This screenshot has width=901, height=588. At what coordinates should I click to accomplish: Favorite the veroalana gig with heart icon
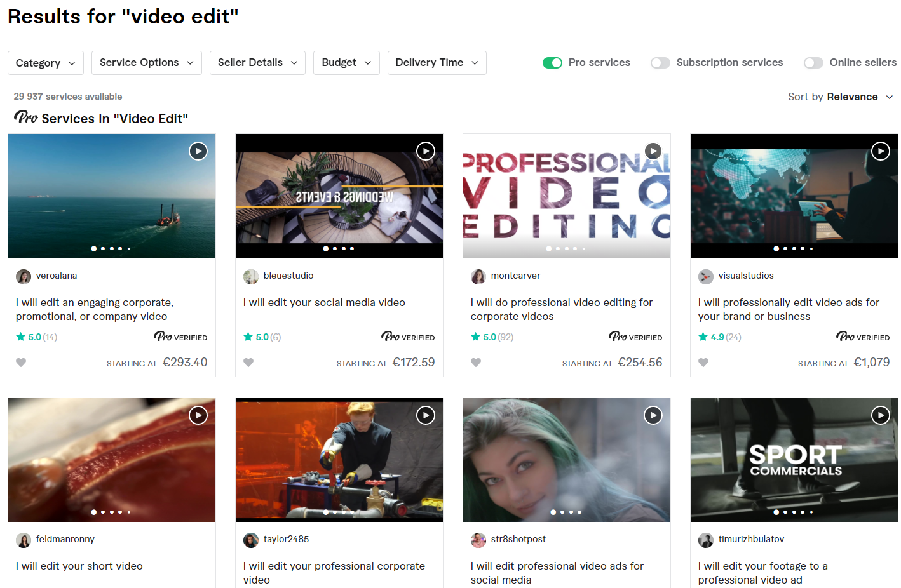coord(21,363)
